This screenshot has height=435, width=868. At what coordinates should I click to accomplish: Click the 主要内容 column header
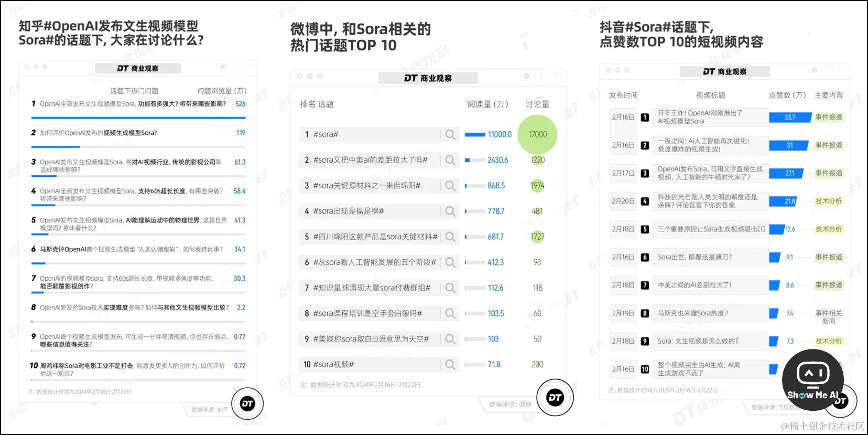coord(829,96)
